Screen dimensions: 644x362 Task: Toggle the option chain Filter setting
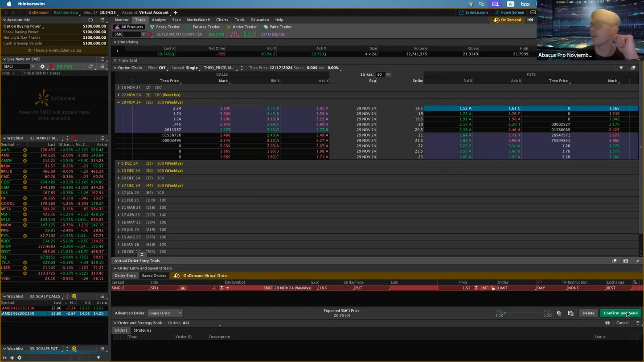(x=162, y=68)
